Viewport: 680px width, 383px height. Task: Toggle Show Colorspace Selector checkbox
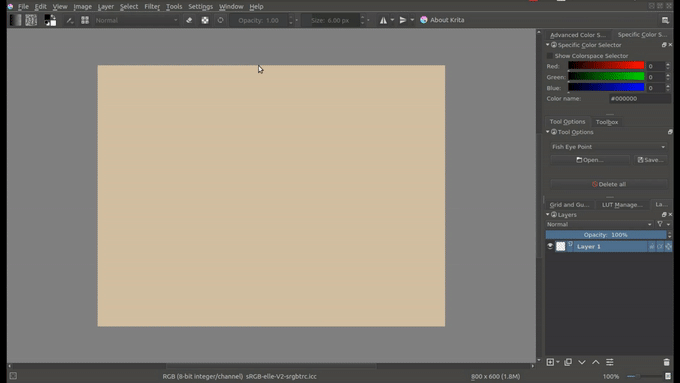click(x=550, y=56)
